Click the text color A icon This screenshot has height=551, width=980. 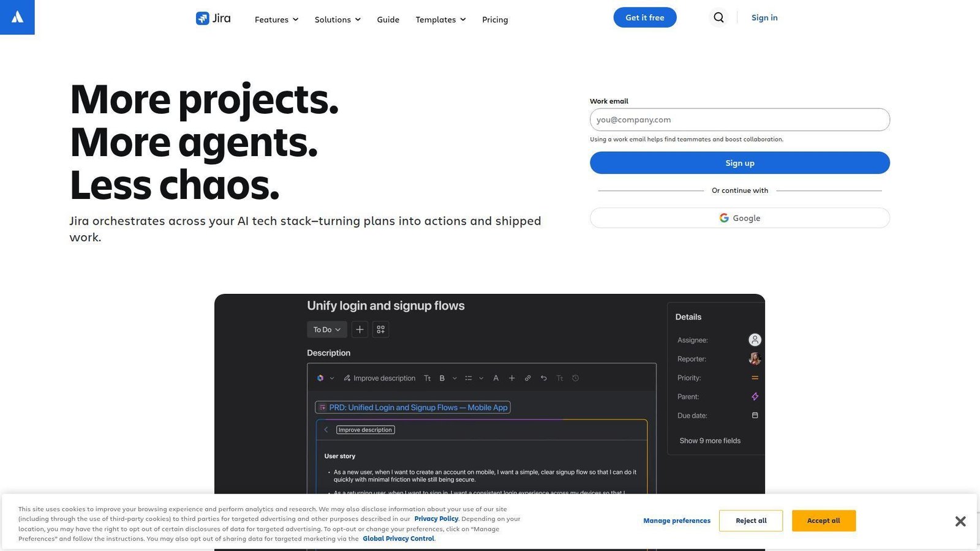click(x=496, y=378)
